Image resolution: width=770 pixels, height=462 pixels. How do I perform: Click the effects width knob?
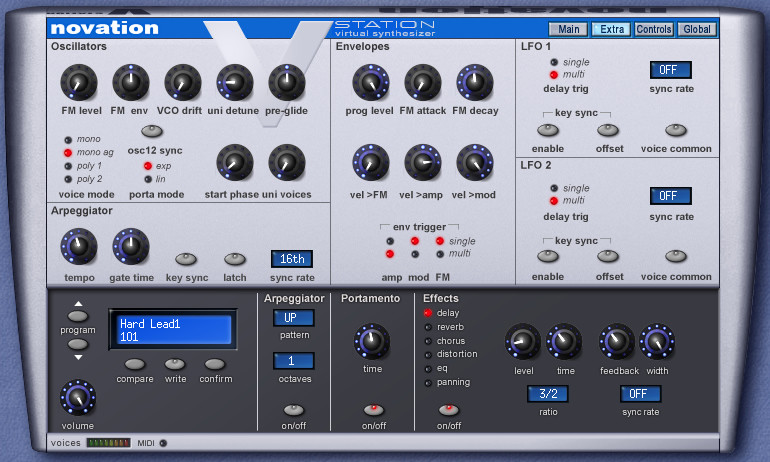pyautogui.click(x=657, y=341)
